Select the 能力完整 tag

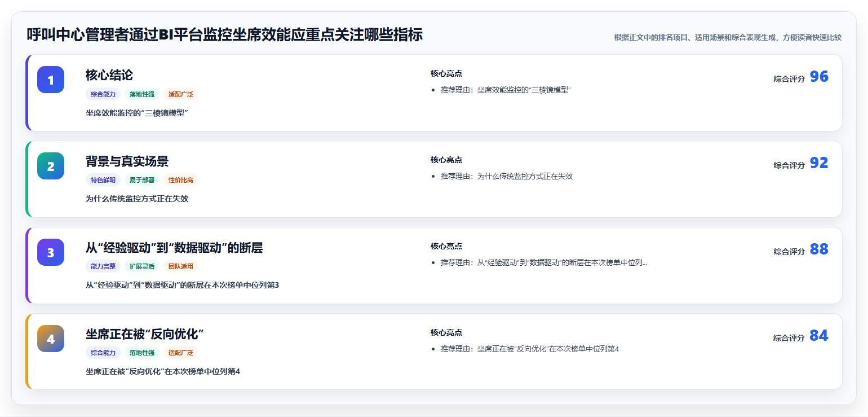tap(103, 267)
